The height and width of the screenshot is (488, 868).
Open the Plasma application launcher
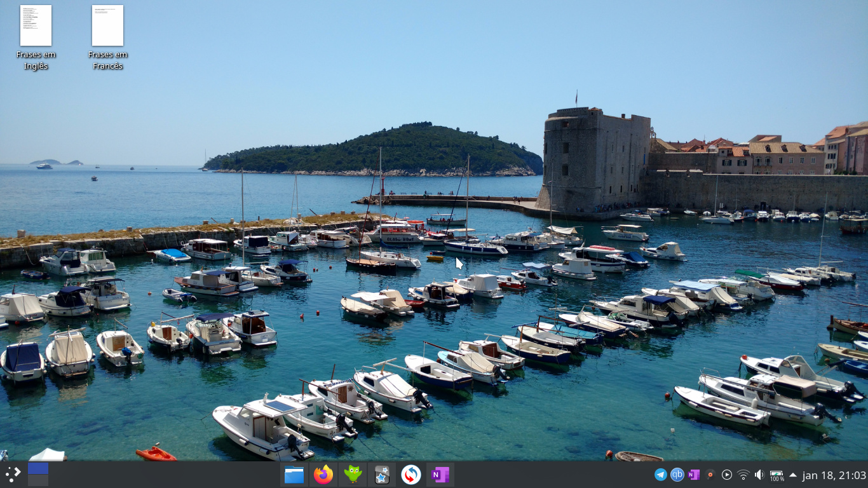(13, 474)
